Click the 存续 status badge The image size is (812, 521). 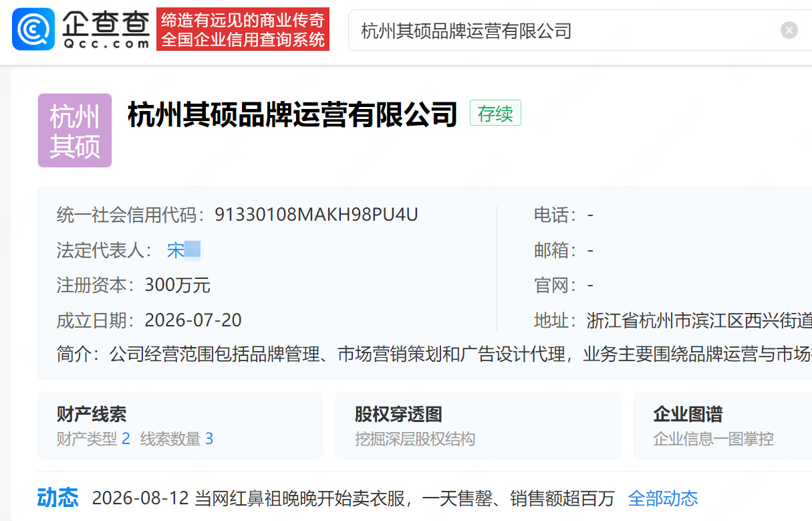coord(495,114)
